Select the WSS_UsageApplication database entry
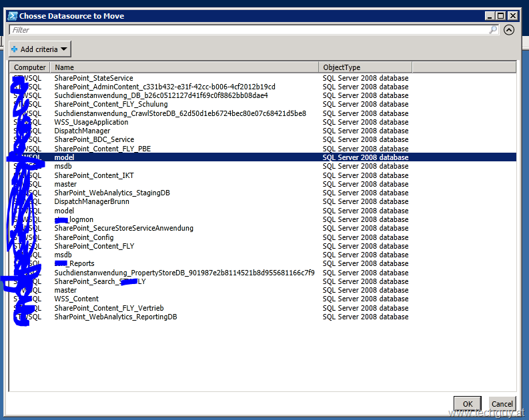Screen dimensions: 529x420 tap(91, 122)
